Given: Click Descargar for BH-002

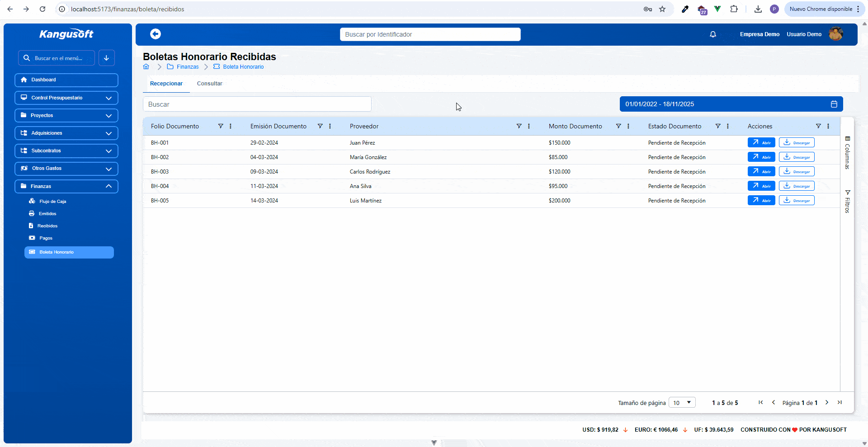Looking at the screenshot, I should [x=797, y=157].
